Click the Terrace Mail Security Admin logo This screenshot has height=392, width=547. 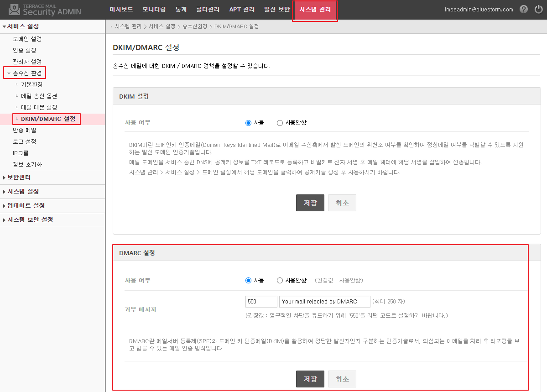[45, 10]
